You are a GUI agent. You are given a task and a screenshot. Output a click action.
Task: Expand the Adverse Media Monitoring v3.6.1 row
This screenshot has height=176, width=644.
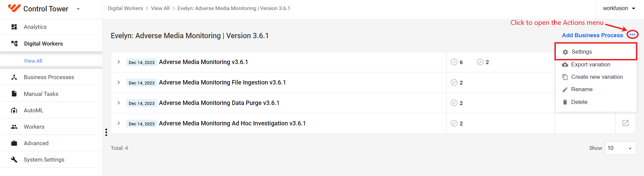coord(119,62)
